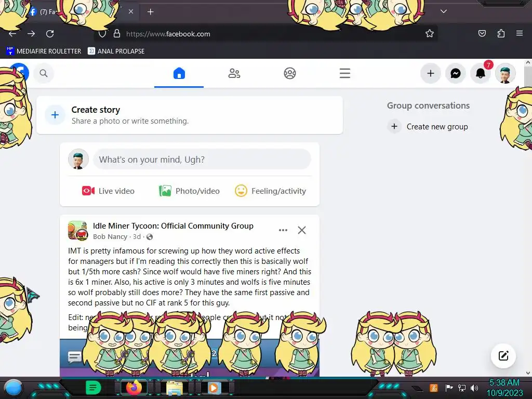532x399 pixels.
Task: Click Create new group
Action: 428,127
